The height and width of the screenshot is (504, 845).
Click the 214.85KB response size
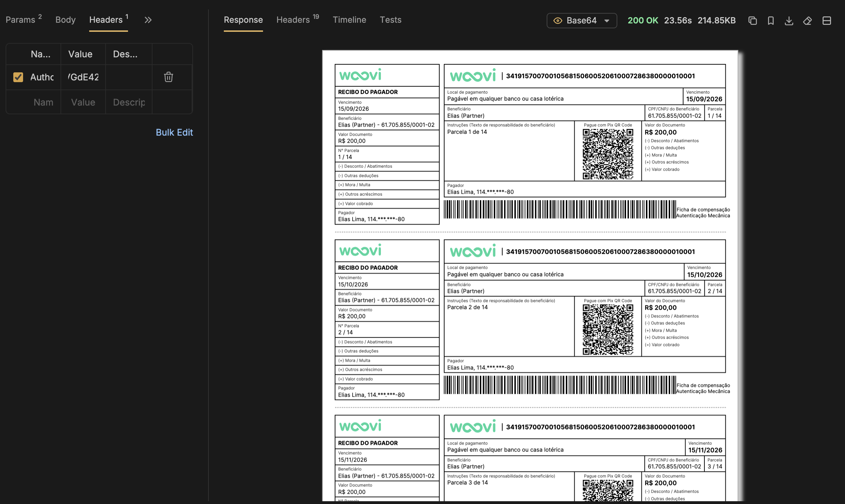pyautogui.click(x=717, y=21)
